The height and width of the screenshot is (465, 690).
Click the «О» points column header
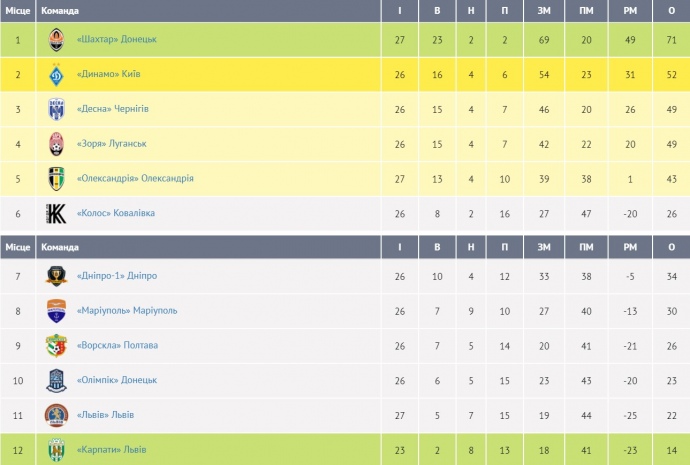(x=669, y=11)
